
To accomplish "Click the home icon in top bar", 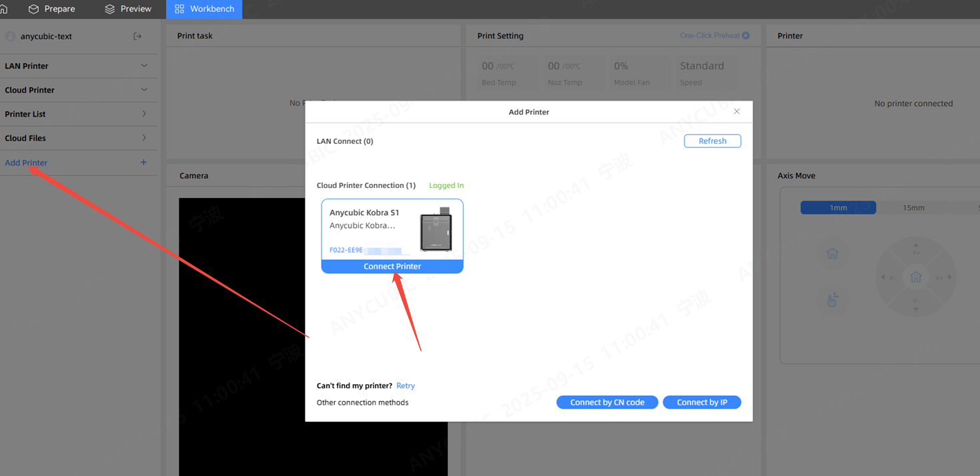I will tap(3, 9).
